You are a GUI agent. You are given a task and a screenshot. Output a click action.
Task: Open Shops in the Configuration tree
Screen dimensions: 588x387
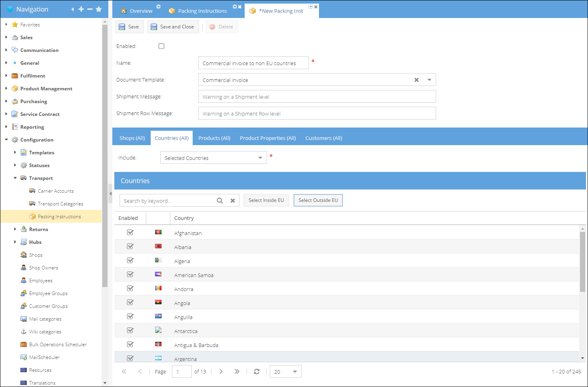tap(32, 255)
